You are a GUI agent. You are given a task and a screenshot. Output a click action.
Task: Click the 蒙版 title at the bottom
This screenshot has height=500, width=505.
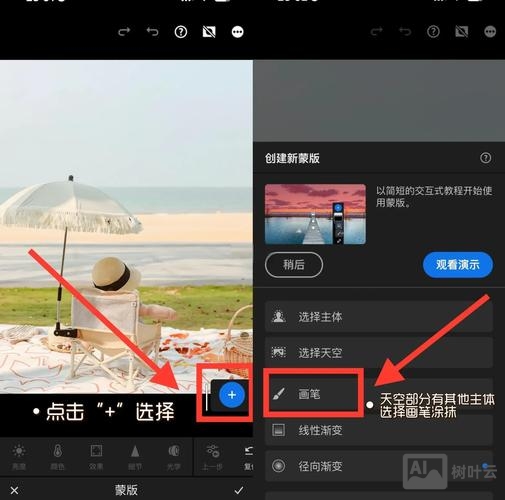click(x=126, y=490)
